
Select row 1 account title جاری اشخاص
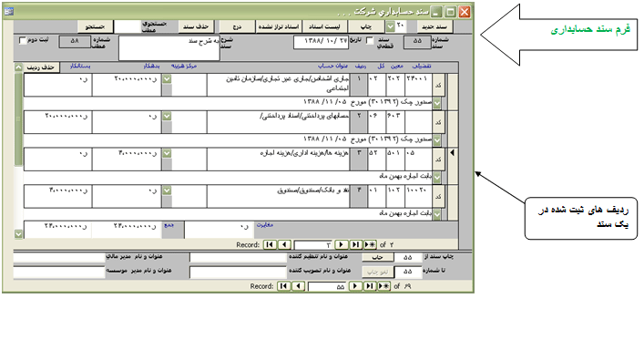[278, 85]
